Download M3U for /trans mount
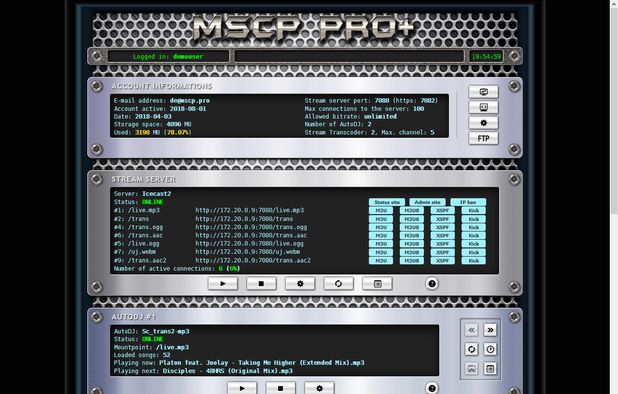618x394 pixels. pyautogui.click(x=381, y=219)
